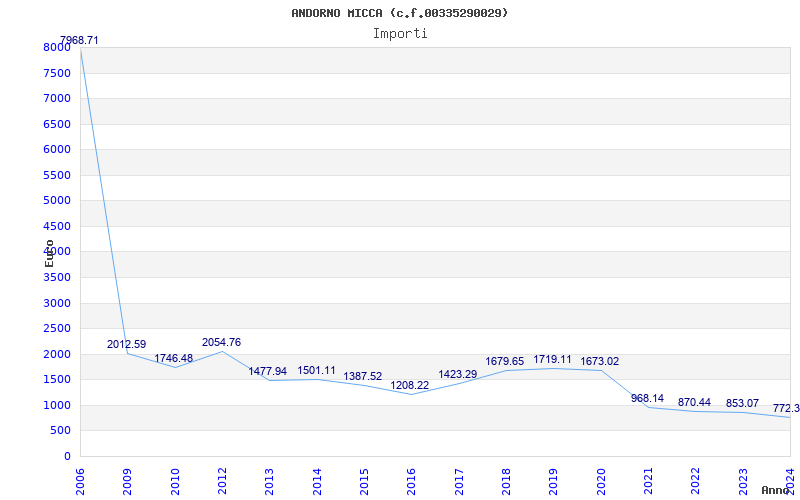Select data label 2054.76
Image resolution: width=800 pixels, height=500 pixels.
coord(221,342)
